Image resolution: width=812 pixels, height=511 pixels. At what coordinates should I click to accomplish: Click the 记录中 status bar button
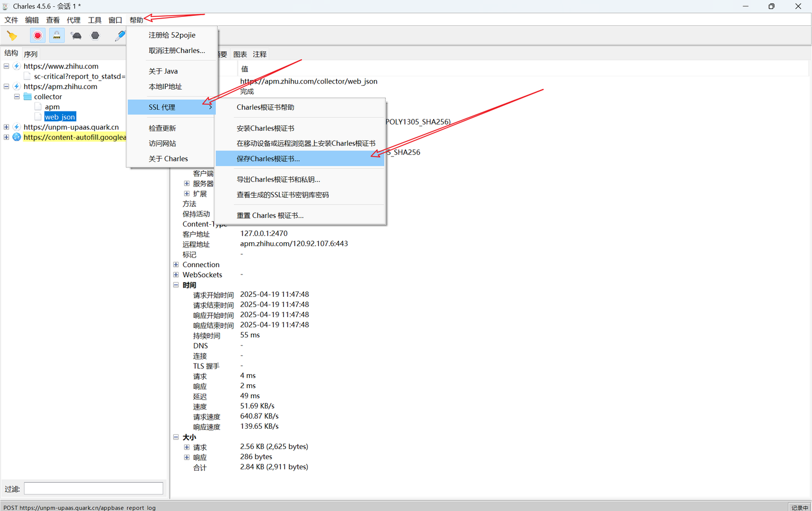[800, 507]
